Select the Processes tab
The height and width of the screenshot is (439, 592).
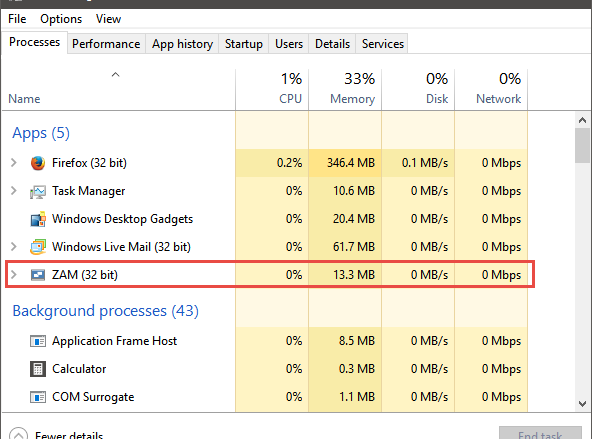34,42
